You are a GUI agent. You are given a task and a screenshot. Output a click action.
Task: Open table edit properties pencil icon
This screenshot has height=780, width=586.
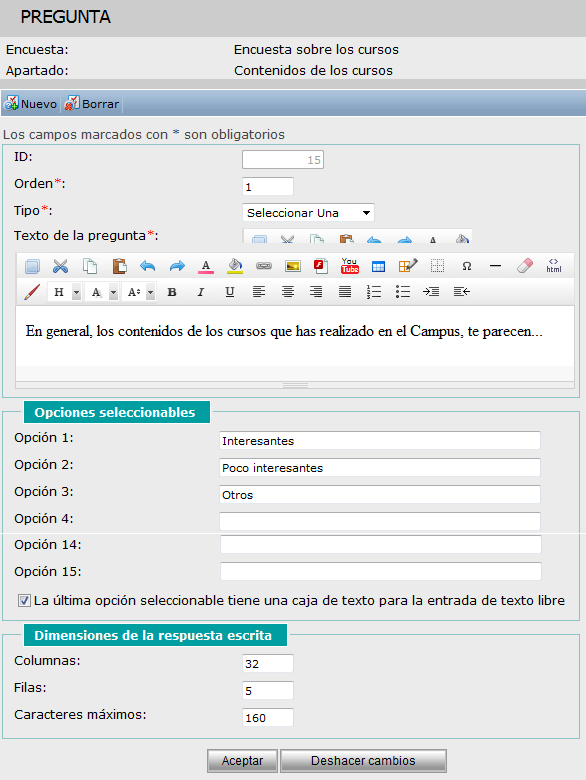coord(408,266)
